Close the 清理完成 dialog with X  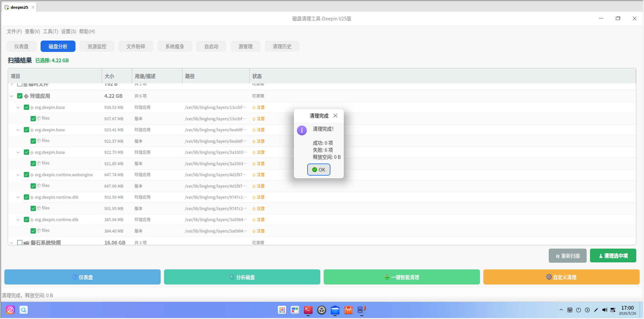click(x=335, y=116)
